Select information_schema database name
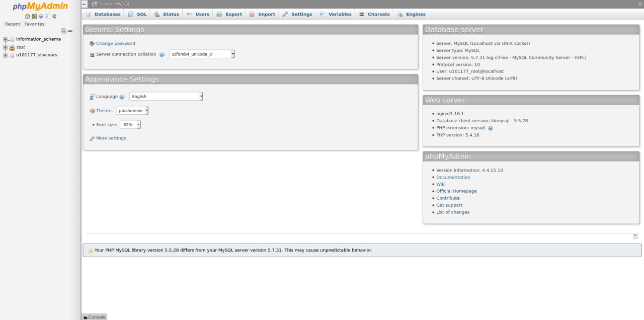Viewport: 644px width, 320px height. pyautogui.click(x=38, y=39)
